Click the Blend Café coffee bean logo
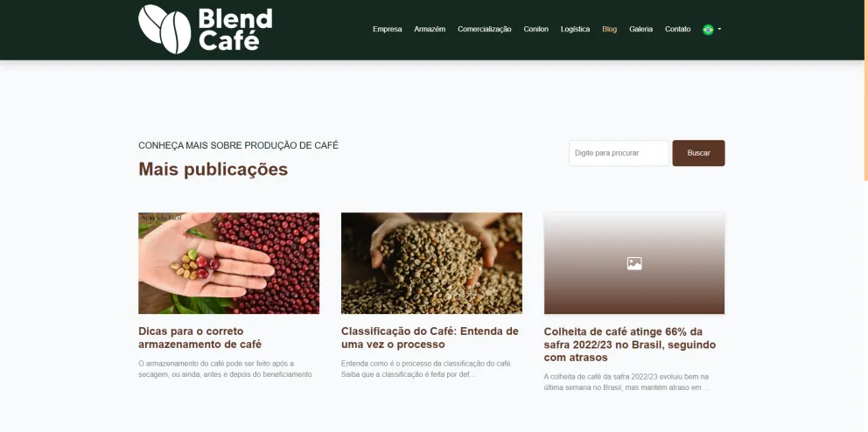Image resolution: width=868 pixels, height=432 pixels. 206,30
